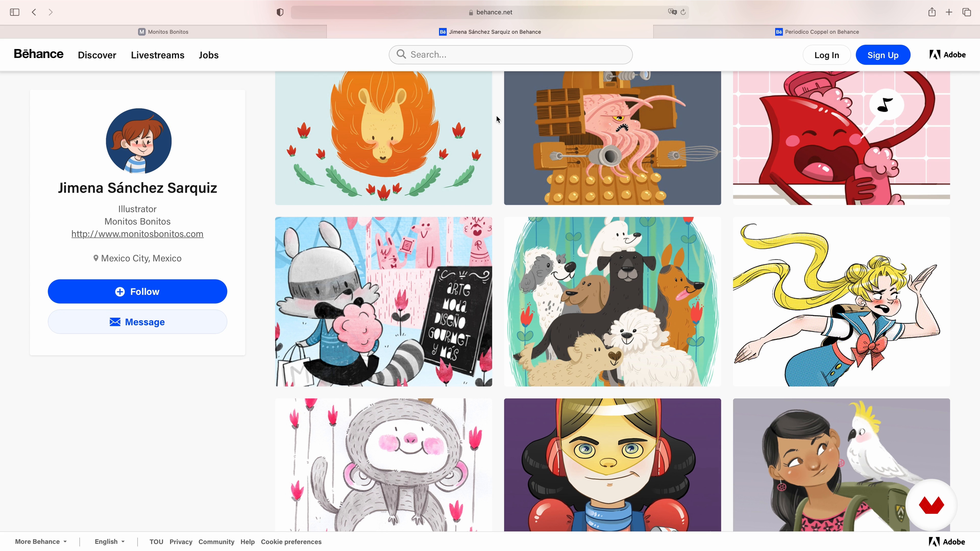Click the behance.net address bar
This screenshot has height=551, width=980.
tap(490, 12)
